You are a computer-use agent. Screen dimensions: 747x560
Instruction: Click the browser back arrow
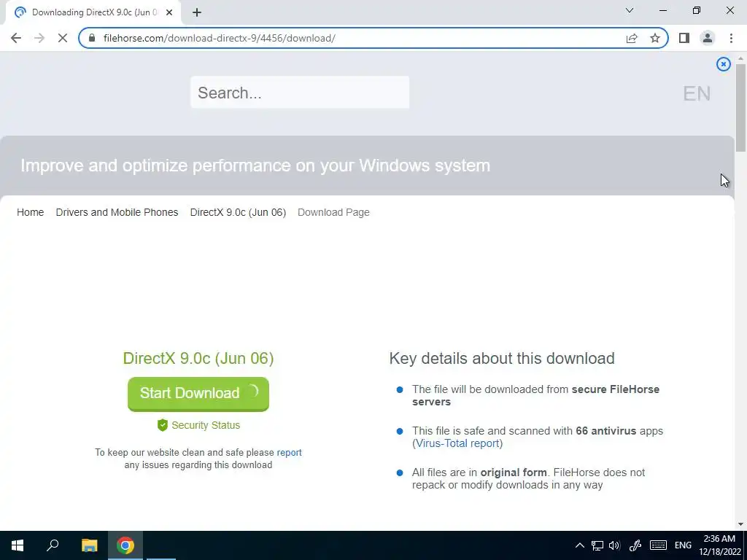click(16, 38)
